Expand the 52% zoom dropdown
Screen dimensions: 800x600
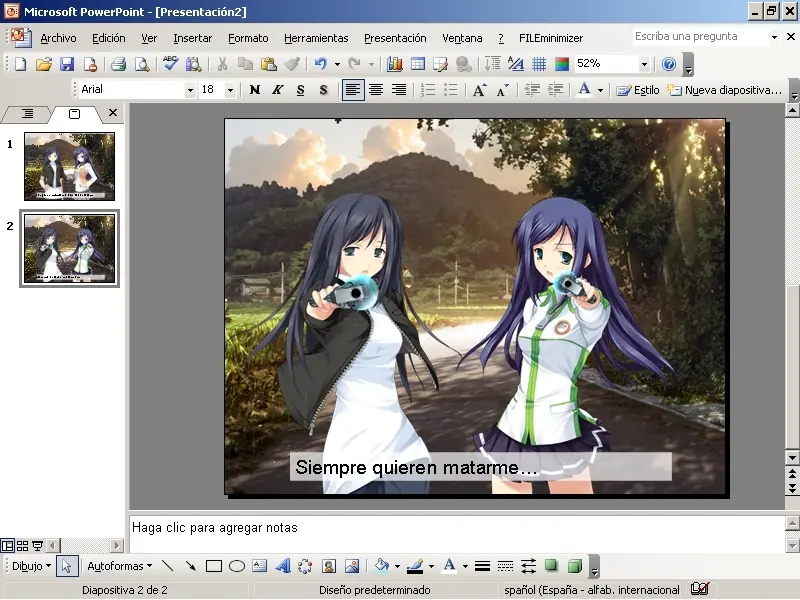point(644,64)
